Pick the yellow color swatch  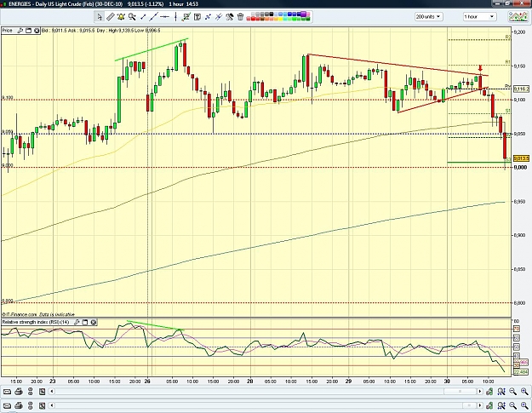(x=280, y=19)
